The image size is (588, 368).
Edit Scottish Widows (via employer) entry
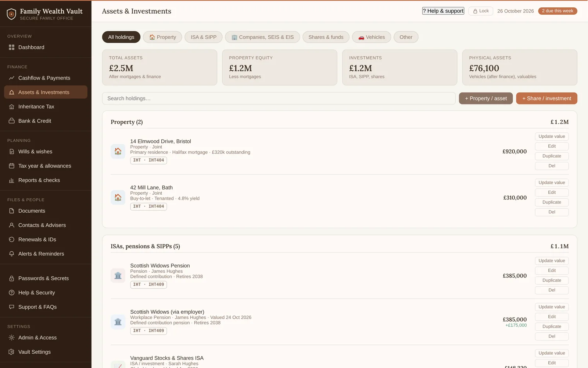click(552, 317)
